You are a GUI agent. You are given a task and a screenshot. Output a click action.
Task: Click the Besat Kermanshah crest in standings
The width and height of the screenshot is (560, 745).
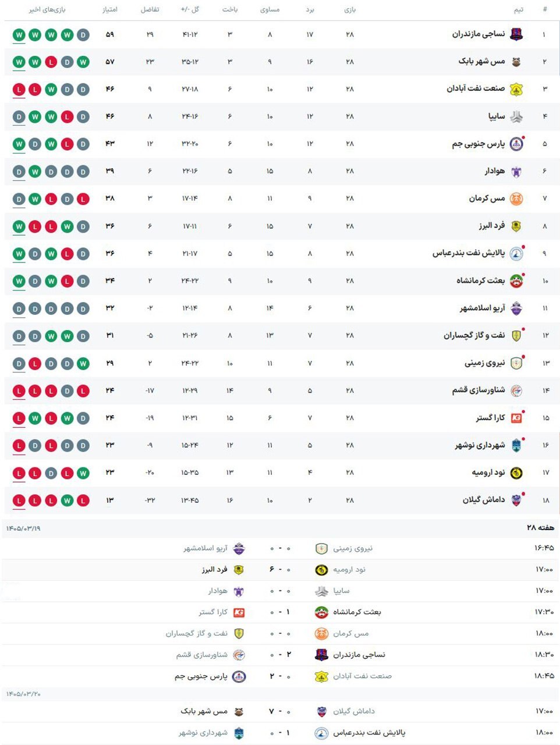coord(516,281)
